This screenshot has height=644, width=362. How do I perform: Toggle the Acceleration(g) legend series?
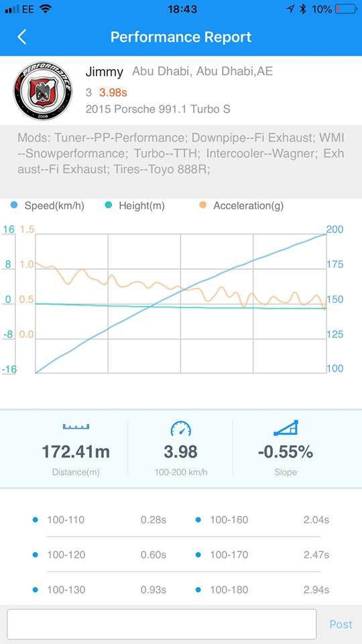coord(241,206)
